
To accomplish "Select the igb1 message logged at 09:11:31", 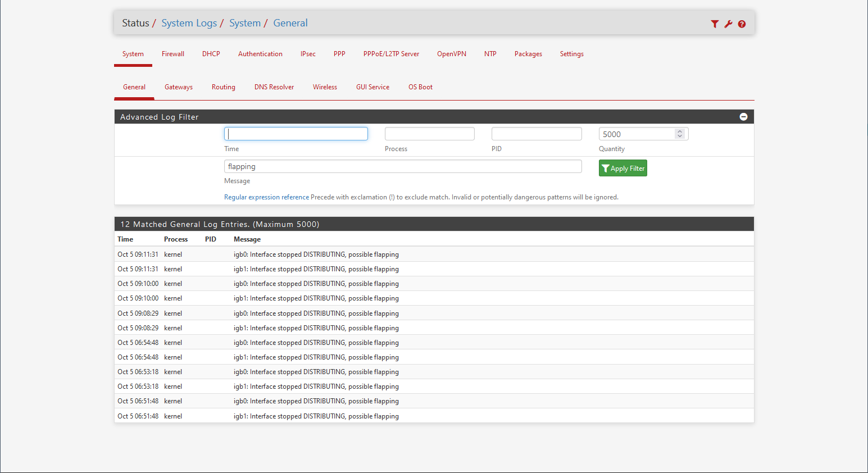I will click(316, 269).
